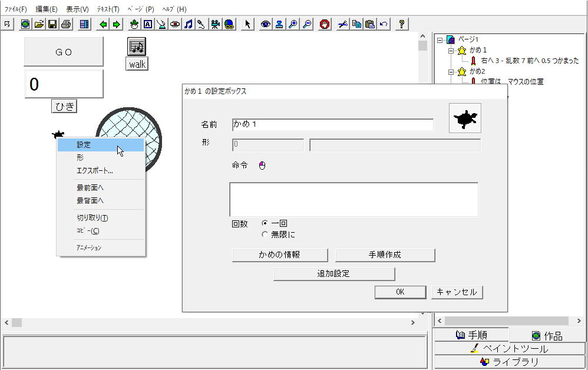
Task: Collapse the ページ1 tree node
Action: (440, 39)
